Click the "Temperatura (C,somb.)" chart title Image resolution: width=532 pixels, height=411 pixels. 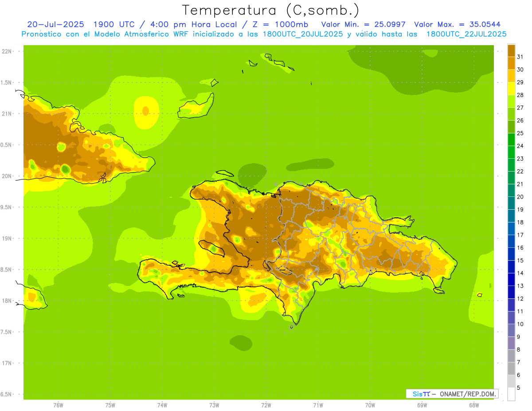(x=270, y=10)
